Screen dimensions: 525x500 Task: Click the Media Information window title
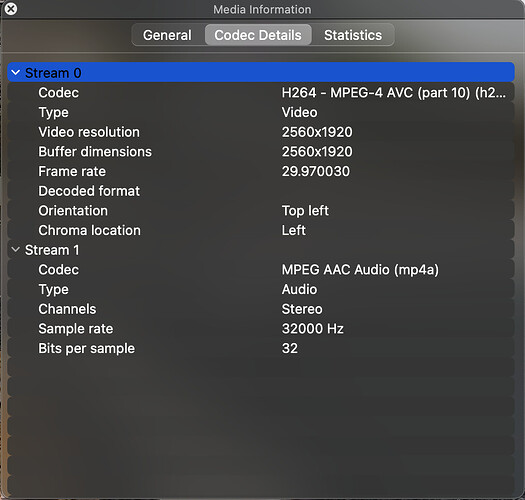click(x=262, y=9)
